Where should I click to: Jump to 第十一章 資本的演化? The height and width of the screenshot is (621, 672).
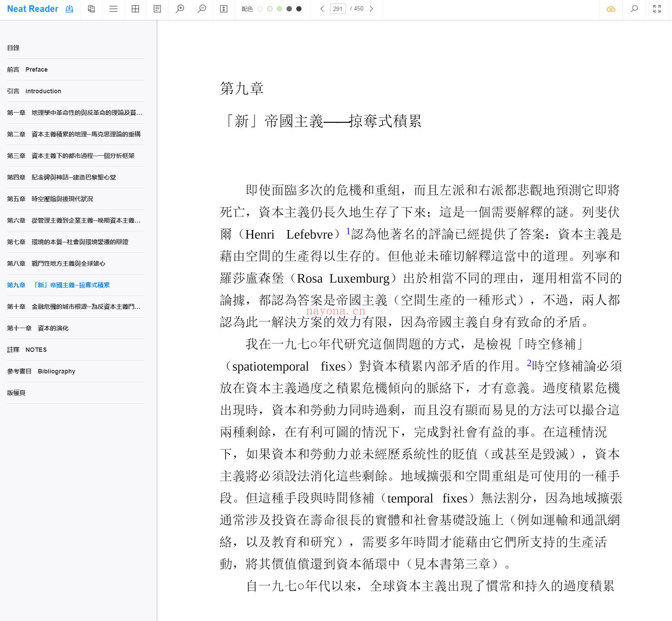point(75,328)
